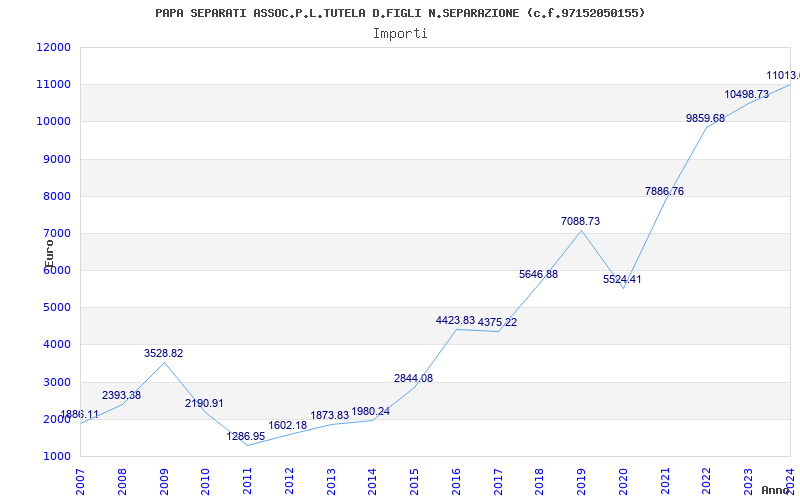Image resolution: width=800 pixels, height=500 pixels.
Task: Select data label 1886.11
Action: pos(80,415)
